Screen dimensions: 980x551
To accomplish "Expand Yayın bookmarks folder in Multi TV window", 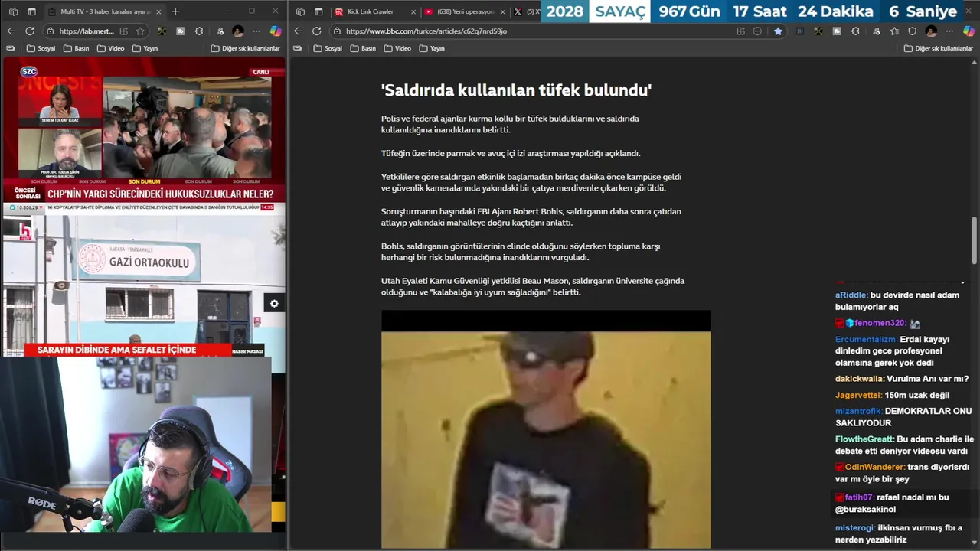I will [x=145, y=48].
